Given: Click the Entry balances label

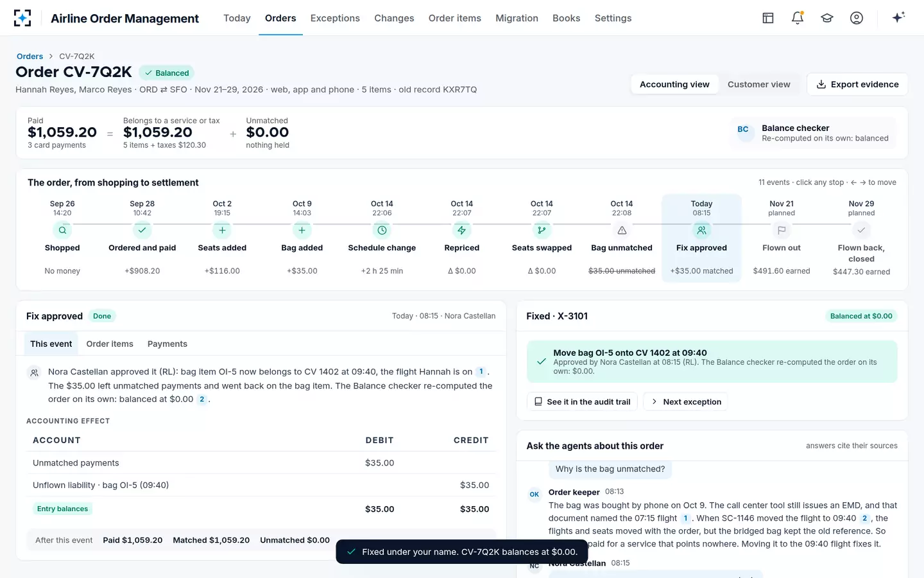Looking at the screenshot, I should pyautogui.click(x=62, y=509).
